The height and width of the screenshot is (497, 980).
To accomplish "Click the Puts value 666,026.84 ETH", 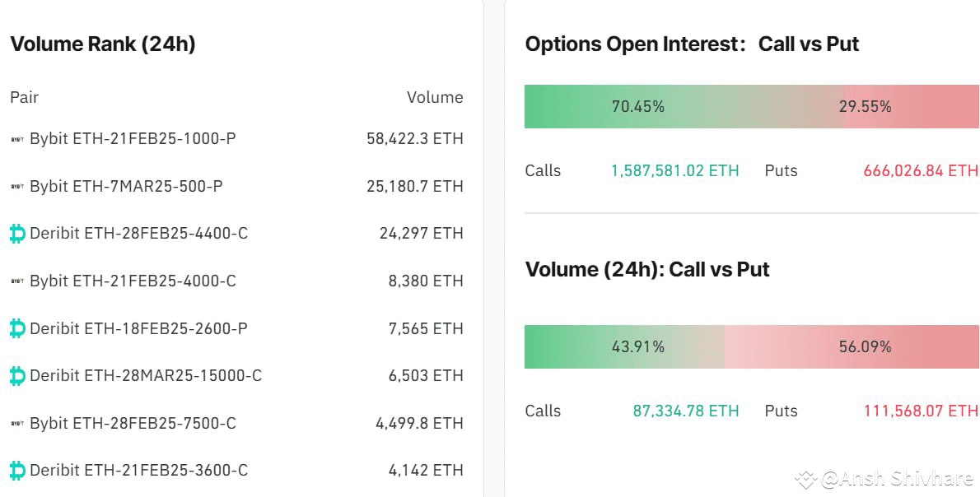I will 920,170.
